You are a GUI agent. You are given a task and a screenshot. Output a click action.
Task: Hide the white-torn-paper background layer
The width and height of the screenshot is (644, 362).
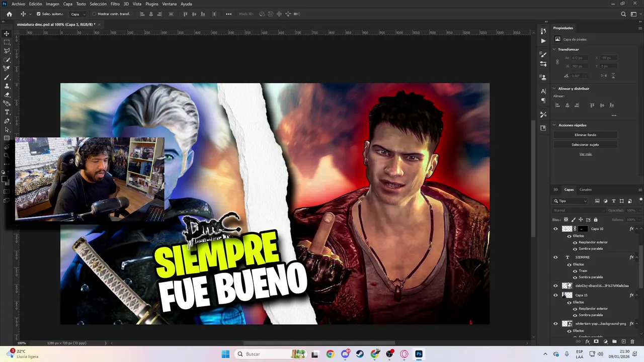(x=555, y=324)
